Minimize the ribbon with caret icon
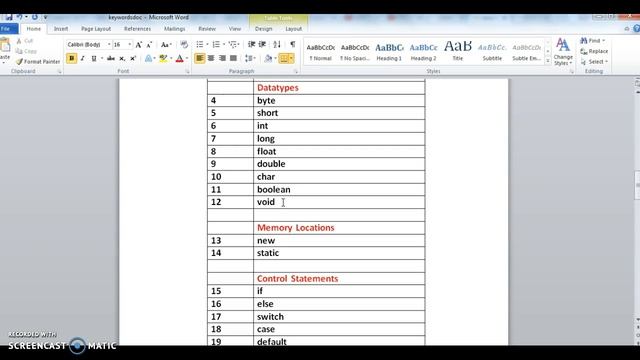Viewport: 640px width, 360px height. [627, 29]
